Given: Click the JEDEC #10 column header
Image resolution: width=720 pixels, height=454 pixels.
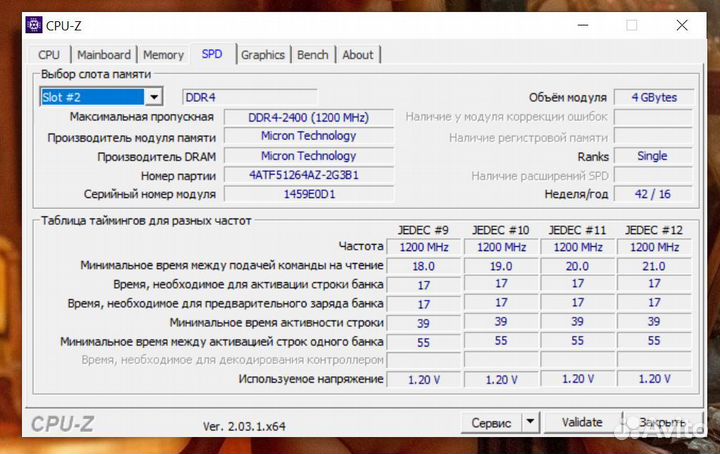Looking at the screenshot, I should pyautogui.click(x=501, y=230).
